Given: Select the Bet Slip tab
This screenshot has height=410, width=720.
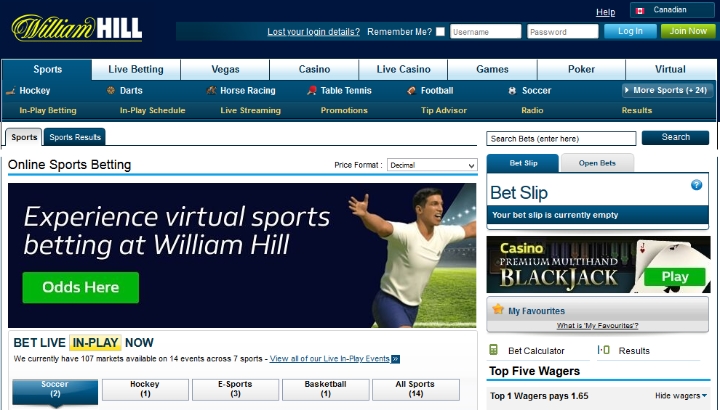Looking at the screenshot, I should (x=523, y=163).
